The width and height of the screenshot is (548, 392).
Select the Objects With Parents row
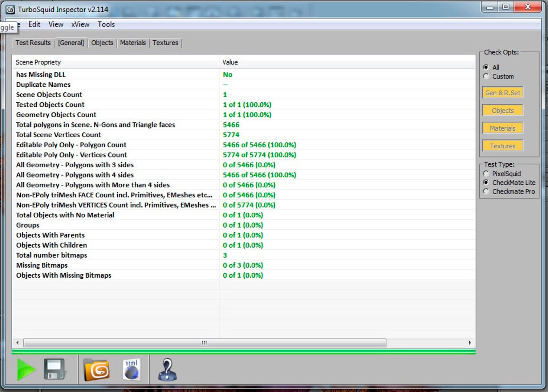tap(244, 235)
